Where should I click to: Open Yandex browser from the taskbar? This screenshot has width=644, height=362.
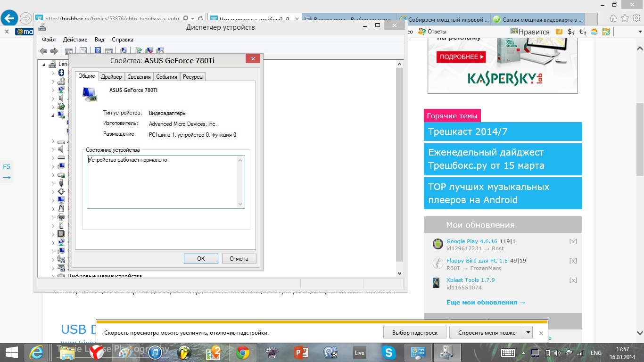coord(97,353)
